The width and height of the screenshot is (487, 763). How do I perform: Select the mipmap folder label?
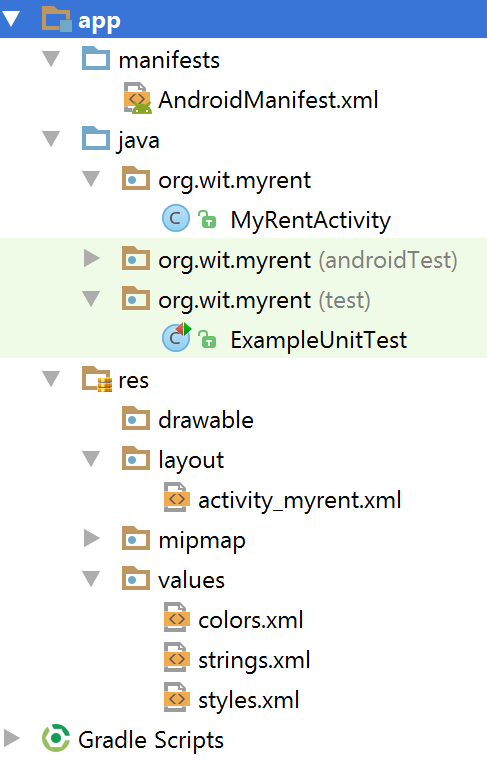(202, 541)
